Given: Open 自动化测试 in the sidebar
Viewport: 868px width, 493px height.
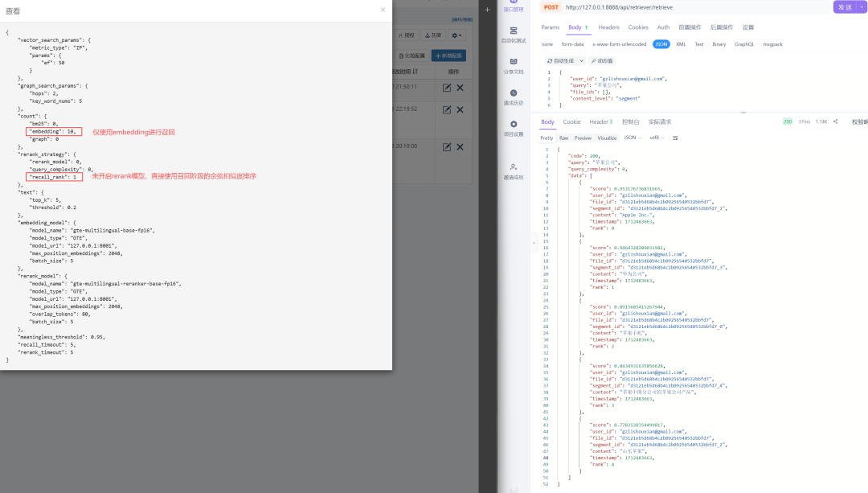Looking at the screenshot, I should pyautogui.click(x=514, y=35).
